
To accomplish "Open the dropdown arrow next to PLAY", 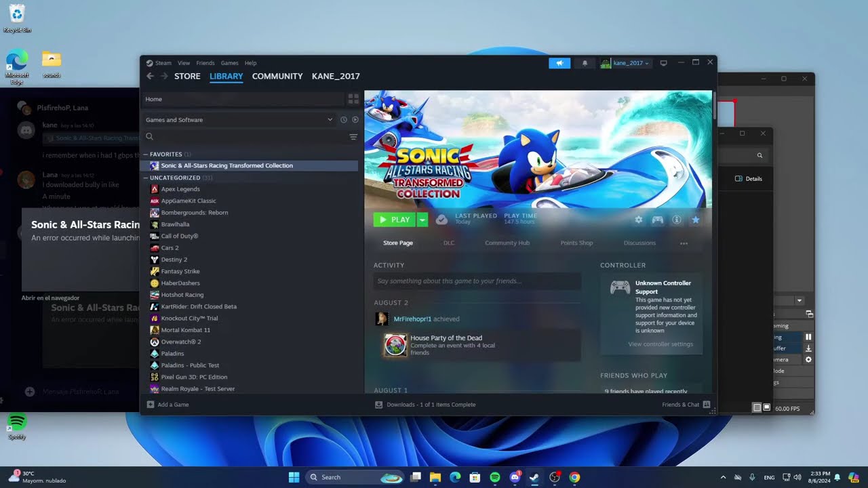I will (x=422, y=220).
